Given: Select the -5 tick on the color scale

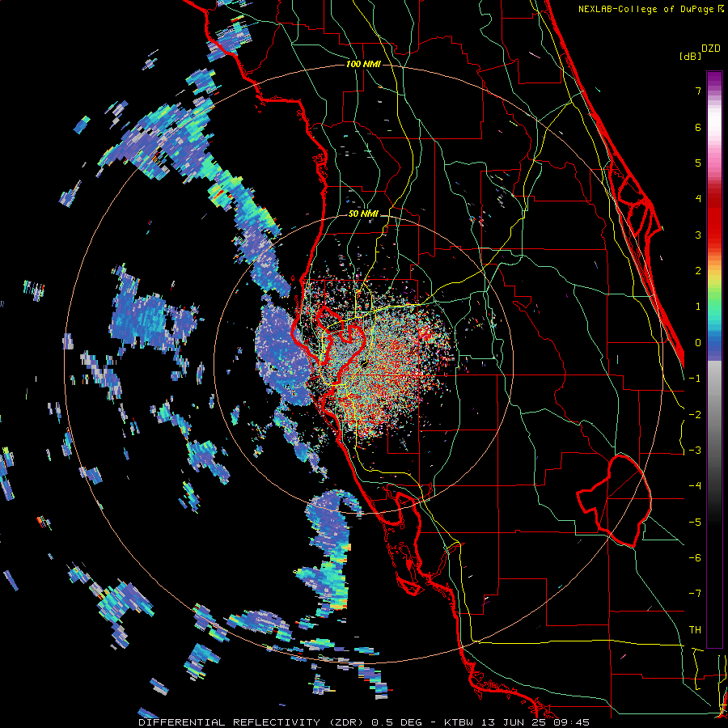Looking at the screenshot, I should pos(695,523).
